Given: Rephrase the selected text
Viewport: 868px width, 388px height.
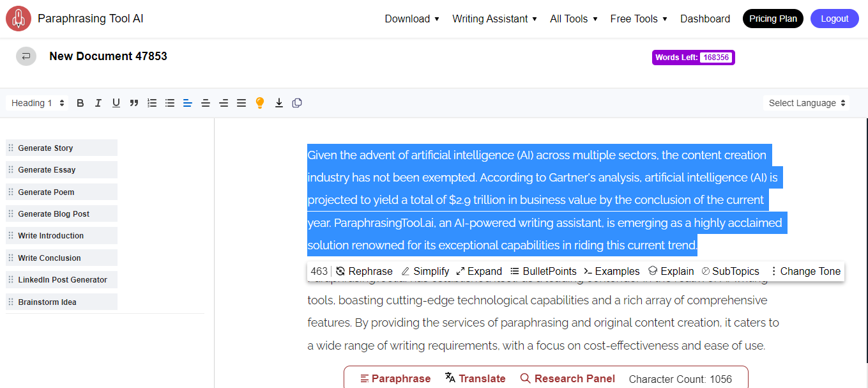Looking at the screenshot, I should (x=364, y=271).
